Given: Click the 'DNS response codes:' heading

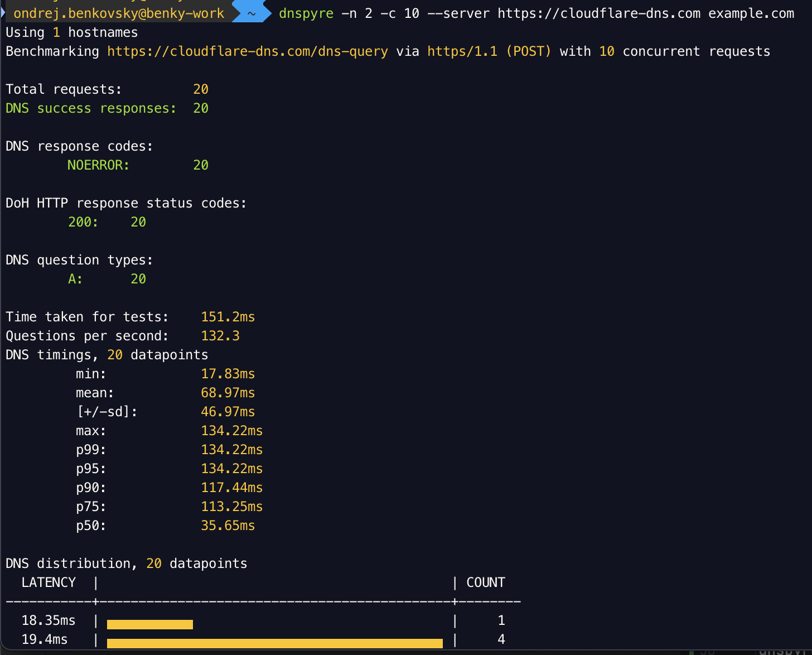Looking at the screenshot, I should pos(79,146).
